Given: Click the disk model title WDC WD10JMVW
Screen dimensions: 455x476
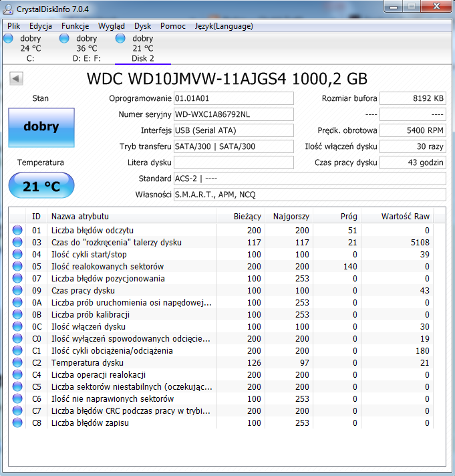Looking at the screenshot, I should tap(227, 79).
